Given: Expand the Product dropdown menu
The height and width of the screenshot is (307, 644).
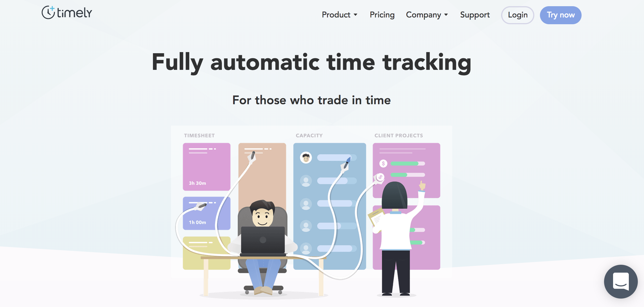Looking at the screenshot, I should 339,14.
